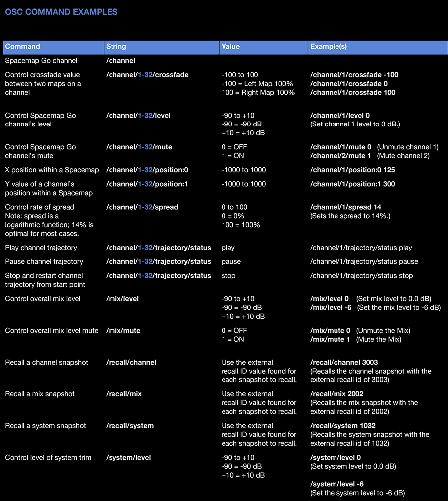448x501 pixels.
Task: Click the Pause channel trajectory command
Action: (44, 261)
